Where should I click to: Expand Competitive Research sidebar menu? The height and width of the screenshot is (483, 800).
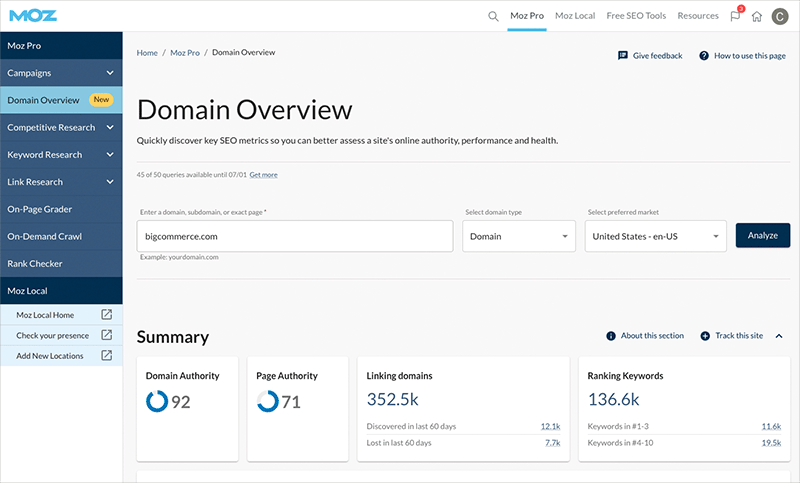(61, 128)
